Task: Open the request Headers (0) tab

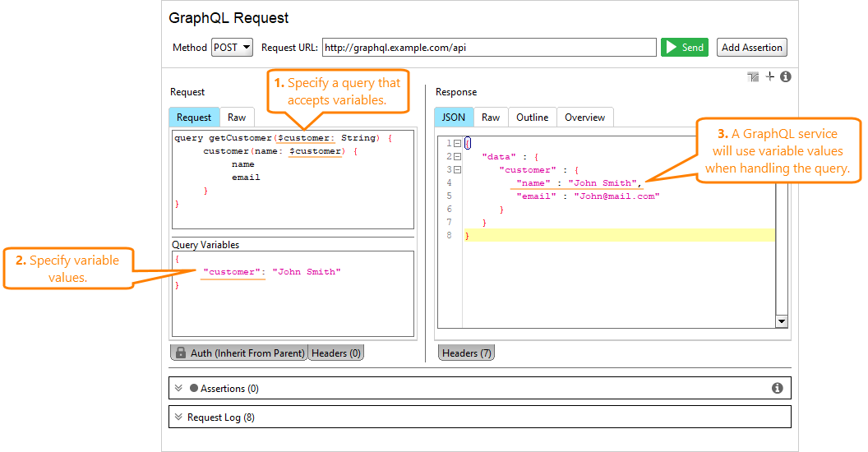Action: coord(336,353)
